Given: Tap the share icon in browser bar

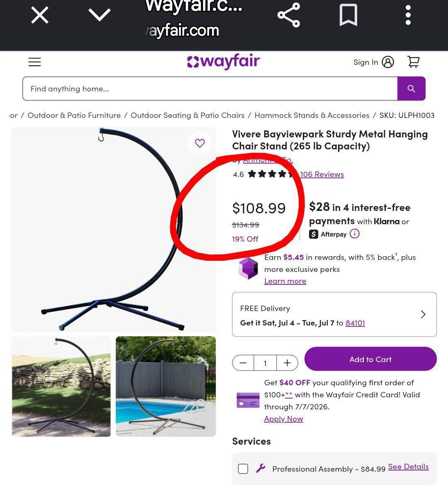Looking at the screenshot, I should (x=289, y=15).
